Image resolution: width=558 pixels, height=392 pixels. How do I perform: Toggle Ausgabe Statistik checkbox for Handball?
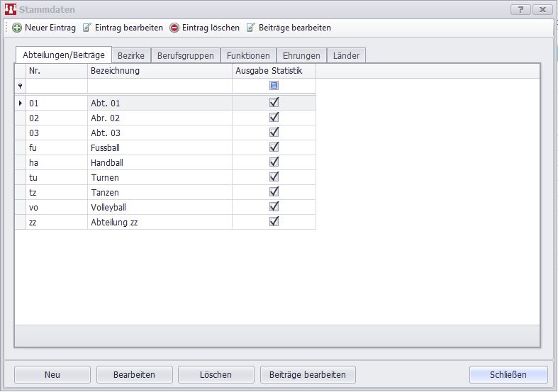(x=274, y=162)
